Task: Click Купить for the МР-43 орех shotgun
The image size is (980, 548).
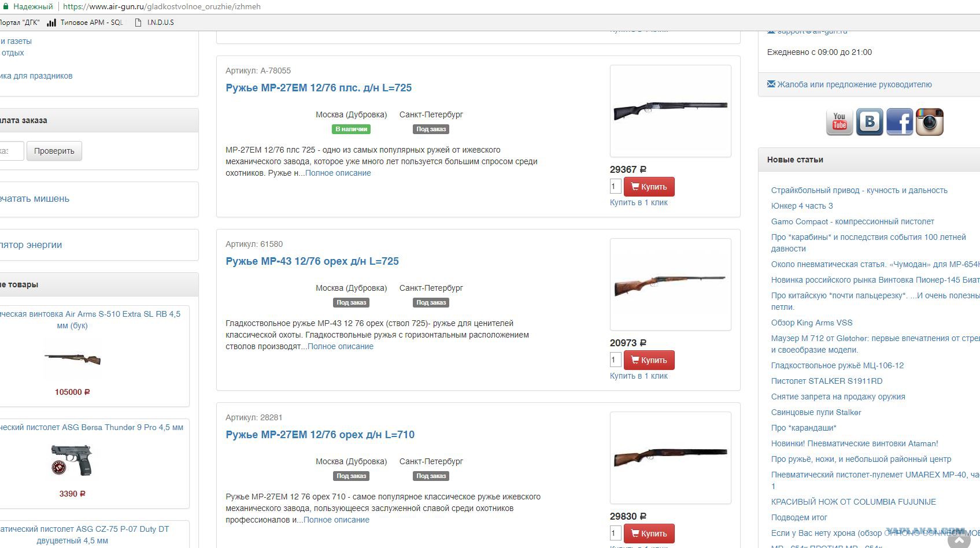Action: (x=649, y=360)
